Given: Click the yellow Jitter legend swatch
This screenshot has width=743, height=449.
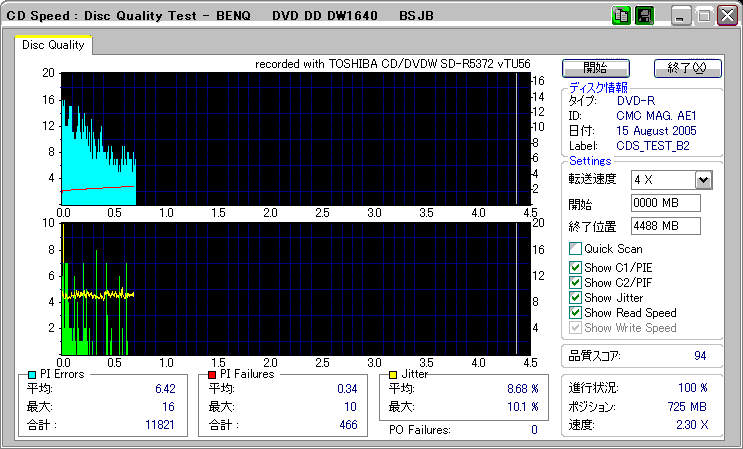Looking at the screenshot, I should click(x=392, y=375).
